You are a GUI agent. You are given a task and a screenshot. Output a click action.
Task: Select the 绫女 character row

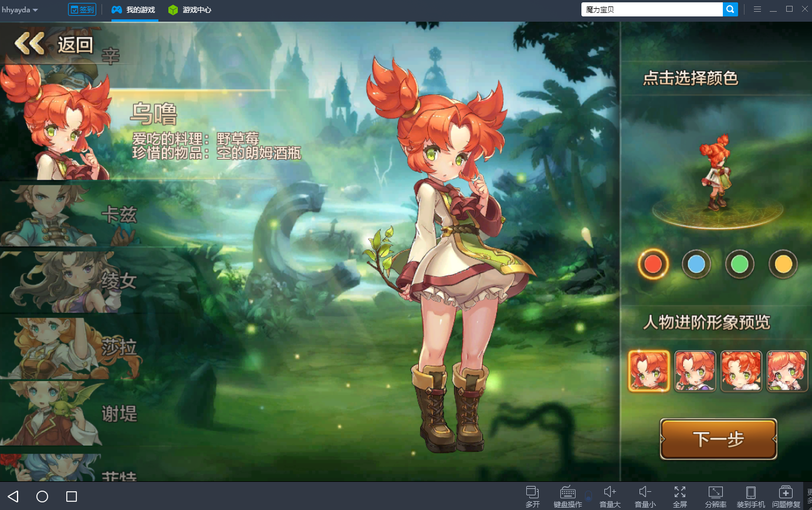[x=70, y=281]
